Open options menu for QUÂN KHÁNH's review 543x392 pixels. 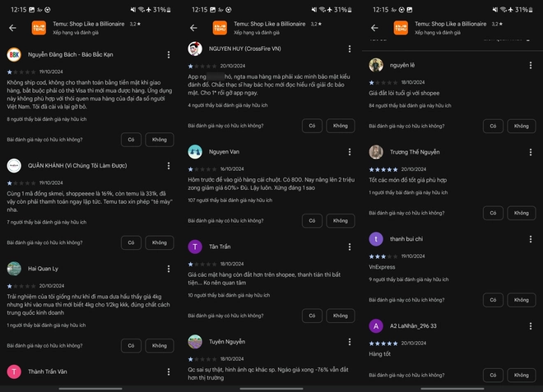pos(169,165)
